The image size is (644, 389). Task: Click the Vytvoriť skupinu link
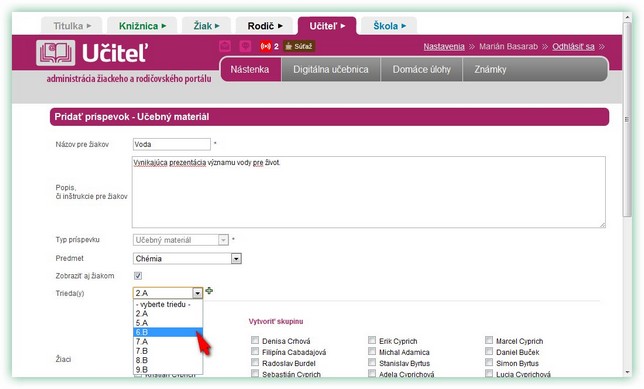pyautogui.click(x=276, y=321)
